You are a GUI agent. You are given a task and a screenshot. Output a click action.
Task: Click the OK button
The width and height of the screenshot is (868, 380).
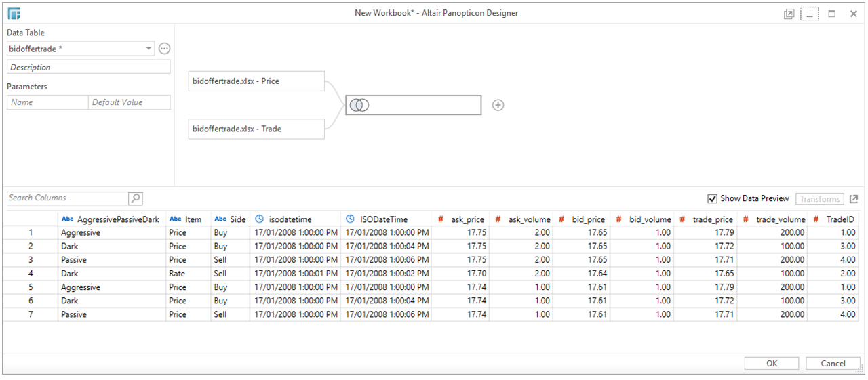[x=771, y=364]
